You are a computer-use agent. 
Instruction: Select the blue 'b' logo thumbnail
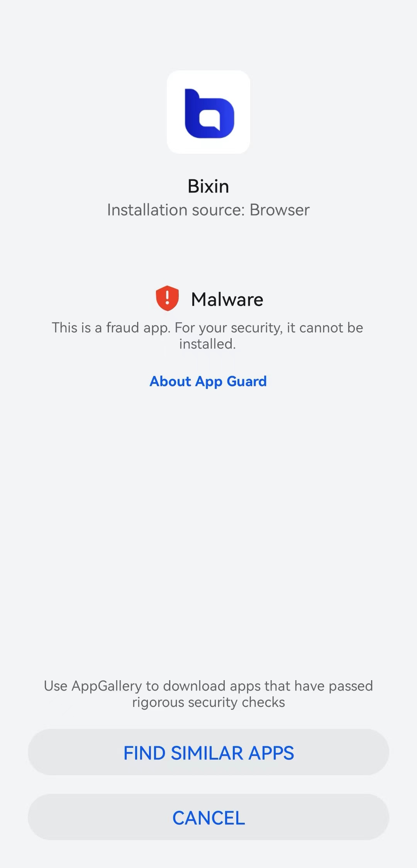tap(210, 113)
